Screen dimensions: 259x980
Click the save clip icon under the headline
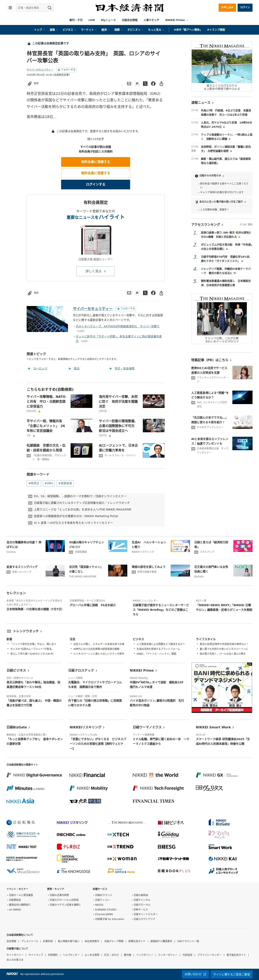coord(30,83)
